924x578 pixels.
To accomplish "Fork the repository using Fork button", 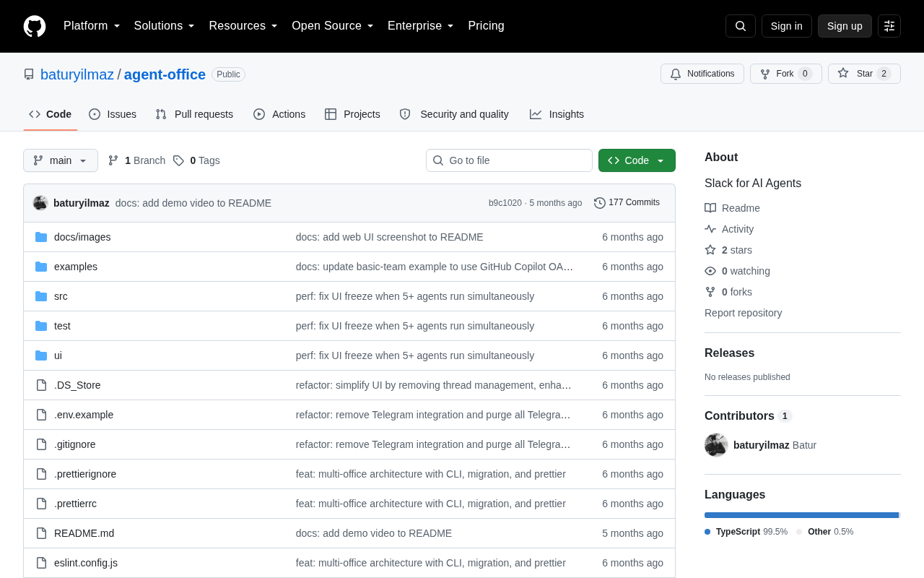I will pos(785,74).
